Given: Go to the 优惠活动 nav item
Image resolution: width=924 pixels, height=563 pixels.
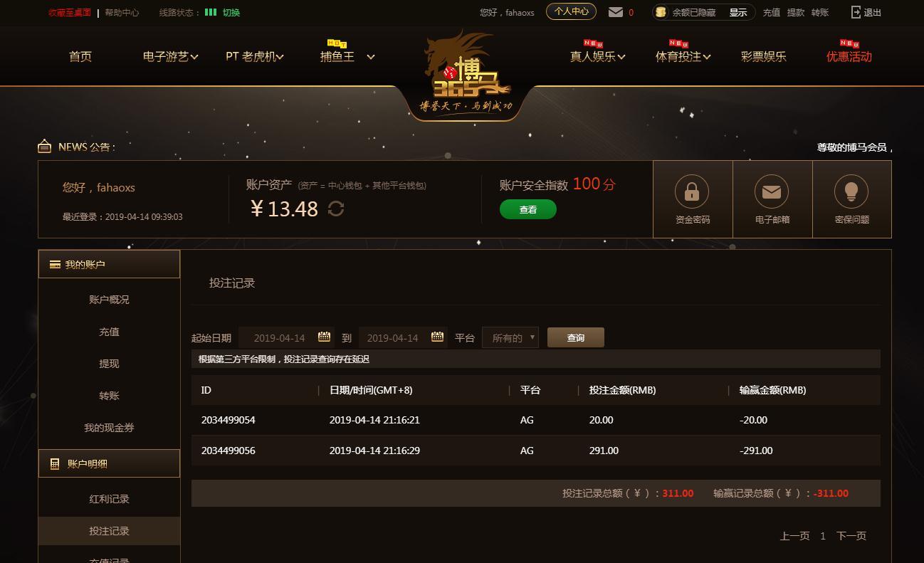Looking at the screenshot, I should pyautogui.click(x=849, y=56).
